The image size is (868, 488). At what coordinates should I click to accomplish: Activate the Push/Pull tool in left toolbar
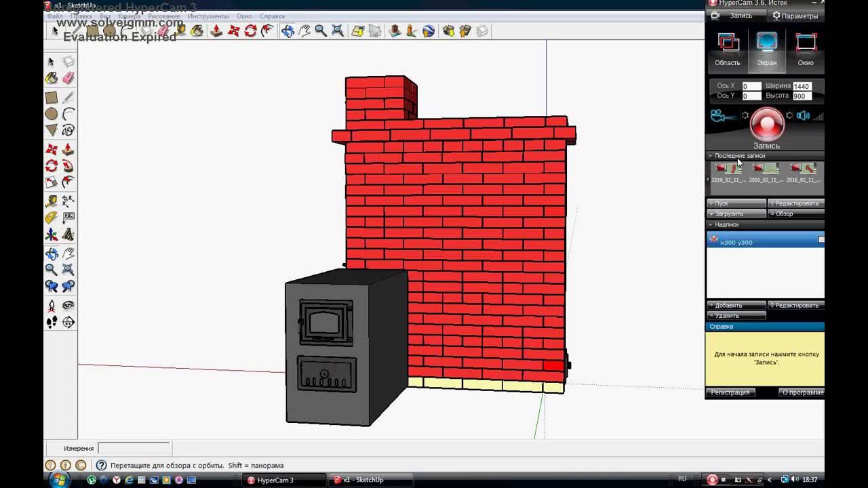click(68, 149)
